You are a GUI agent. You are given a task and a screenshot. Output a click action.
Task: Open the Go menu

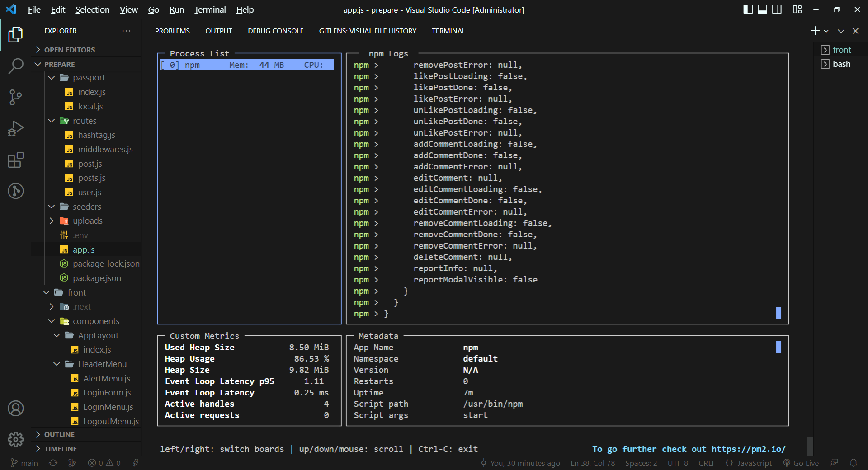153,9
